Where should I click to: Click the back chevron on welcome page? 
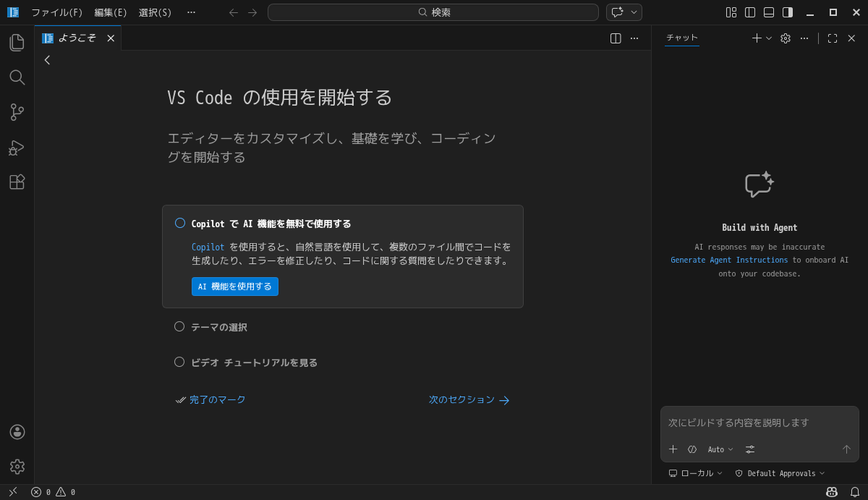[x=48, y=60]
